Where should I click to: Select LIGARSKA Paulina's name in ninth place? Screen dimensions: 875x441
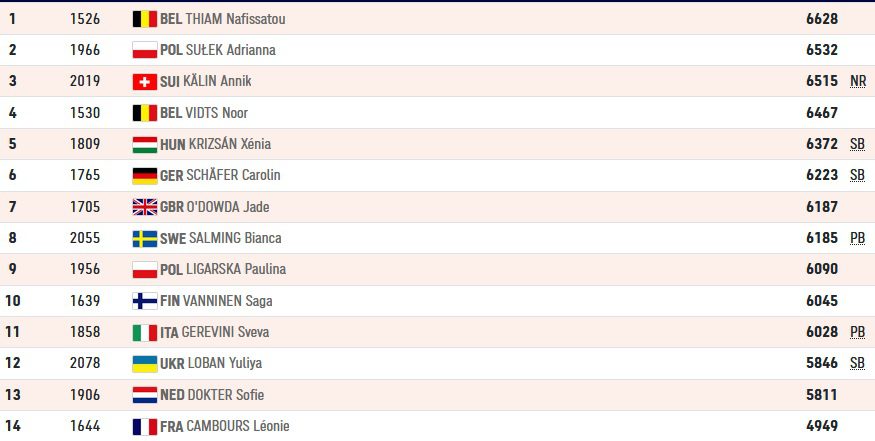pyautogui.click(x=236, y=269)
